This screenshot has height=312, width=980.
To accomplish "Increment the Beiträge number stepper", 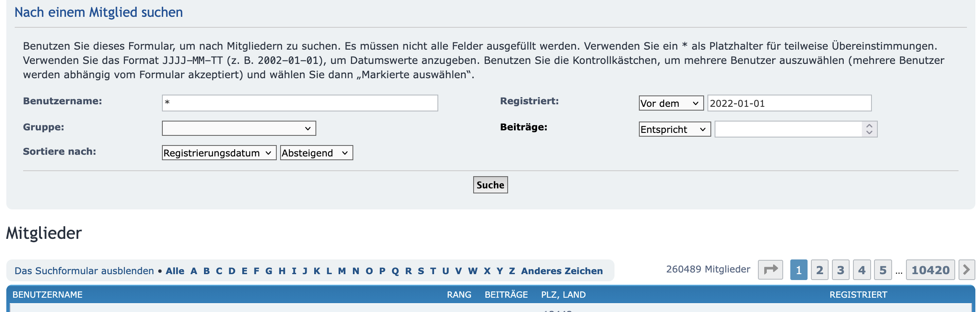I will tap(869, 125).
